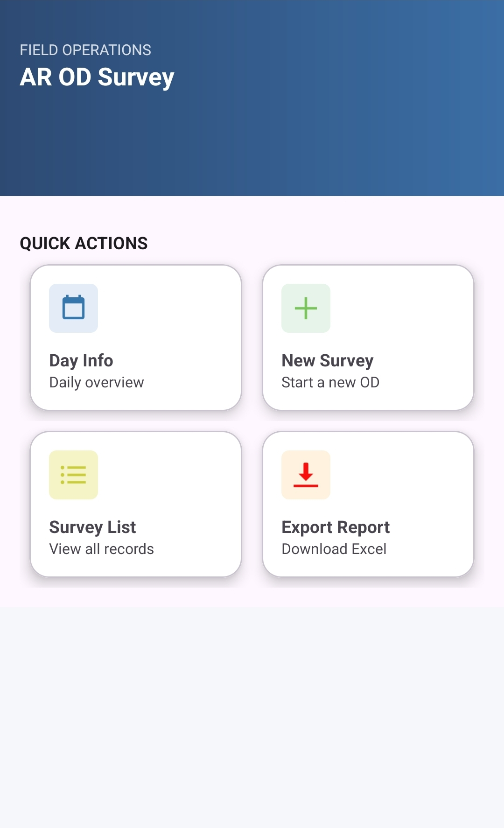This screenshot has width=504, height=828.
Task: Open the Day Info title
Action: tap(81, 360)
